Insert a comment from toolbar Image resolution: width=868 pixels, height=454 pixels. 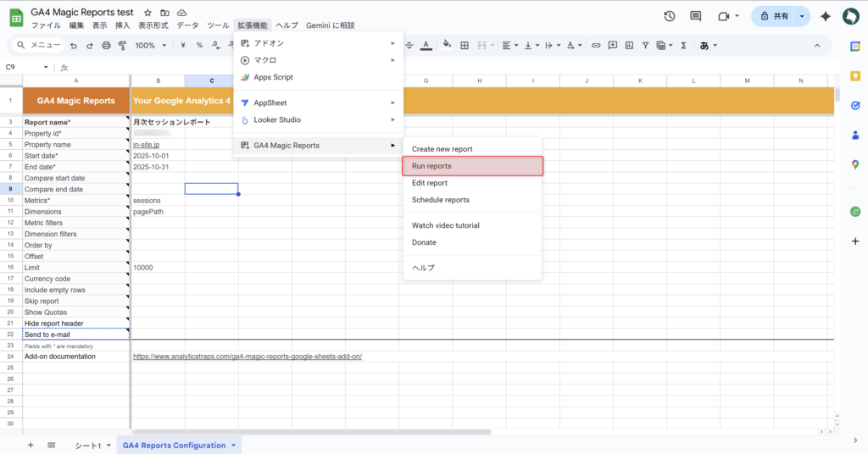click(613, 46)
